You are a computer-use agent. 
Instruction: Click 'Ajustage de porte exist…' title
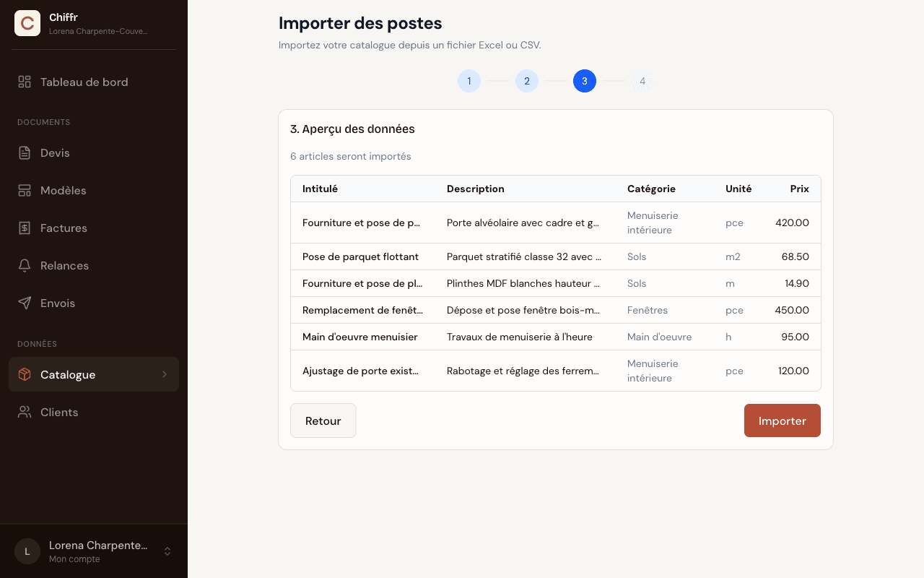coord(361,371)
